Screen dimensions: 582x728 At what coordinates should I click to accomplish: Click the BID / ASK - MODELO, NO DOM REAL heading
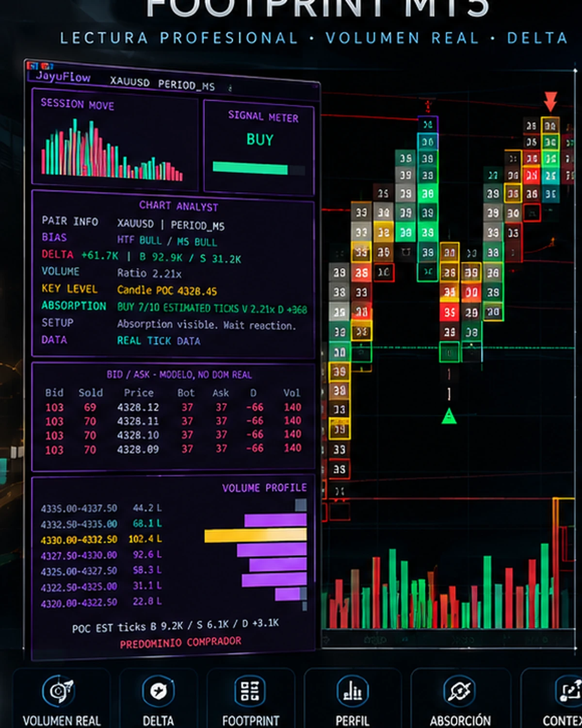point(179,375)
